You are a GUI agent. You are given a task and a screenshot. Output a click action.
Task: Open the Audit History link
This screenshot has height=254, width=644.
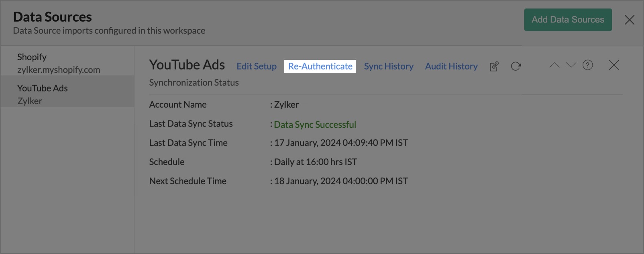click(x=451, y=66)
